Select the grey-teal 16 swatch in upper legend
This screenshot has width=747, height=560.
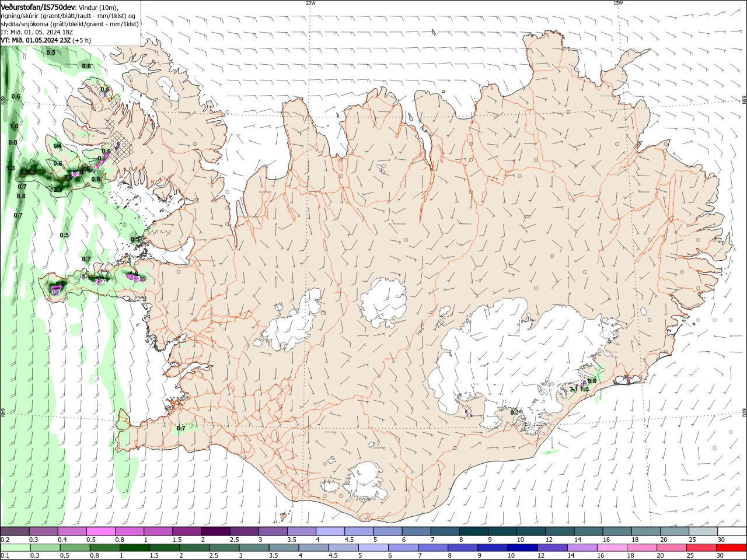pyautogui.click(x=617, y=531)
